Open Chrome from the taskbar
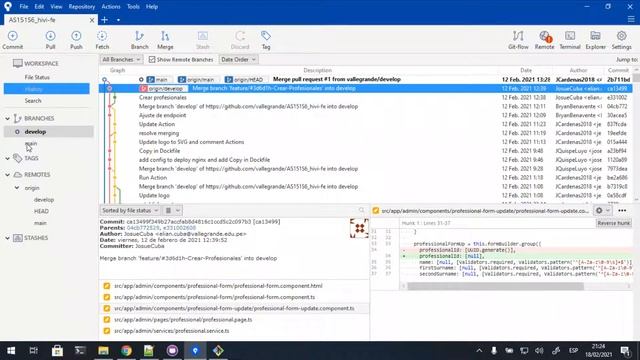 pyautogui.click(x=127, y=351)
